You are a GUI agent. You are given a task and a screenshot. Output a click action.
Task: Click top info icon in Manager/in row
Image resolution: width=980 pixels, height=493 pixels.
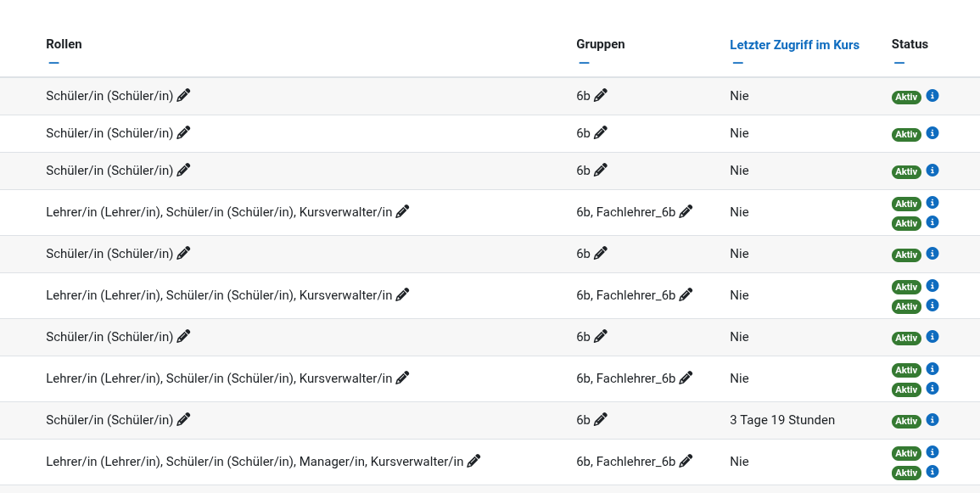tap(932, 452)
